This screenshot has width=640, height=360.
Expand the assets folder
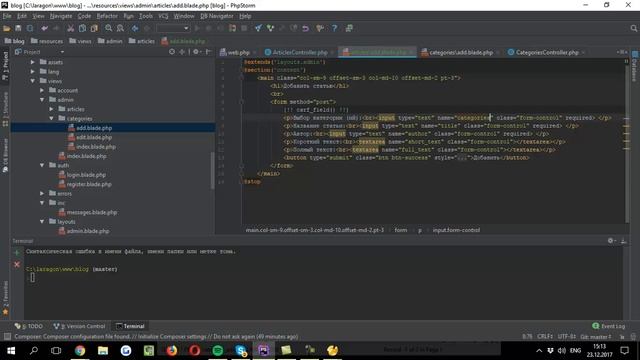coord(33,62)
